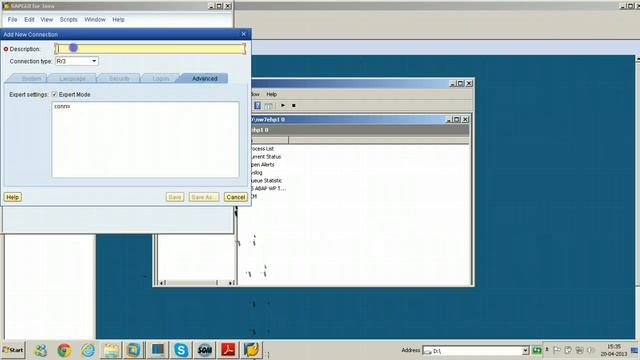Close the Add New Connection dialog
The image size is (640, 360).
click(x=244, y=34)
